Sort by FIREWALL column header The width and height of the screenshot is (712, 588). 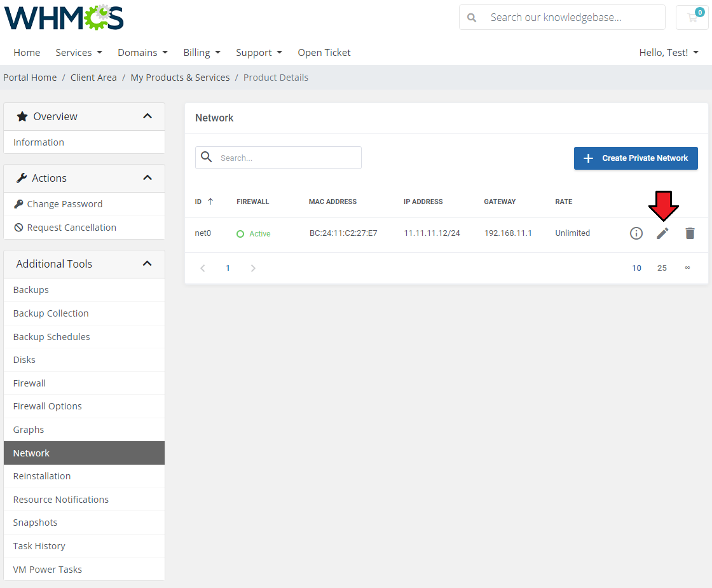coord(253,202)
